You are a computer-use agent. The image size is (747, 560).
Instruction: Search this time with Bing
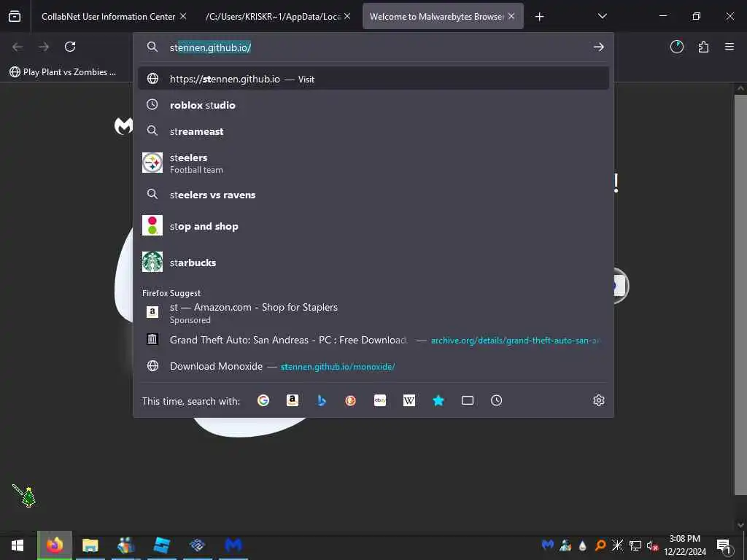(322, 400)
